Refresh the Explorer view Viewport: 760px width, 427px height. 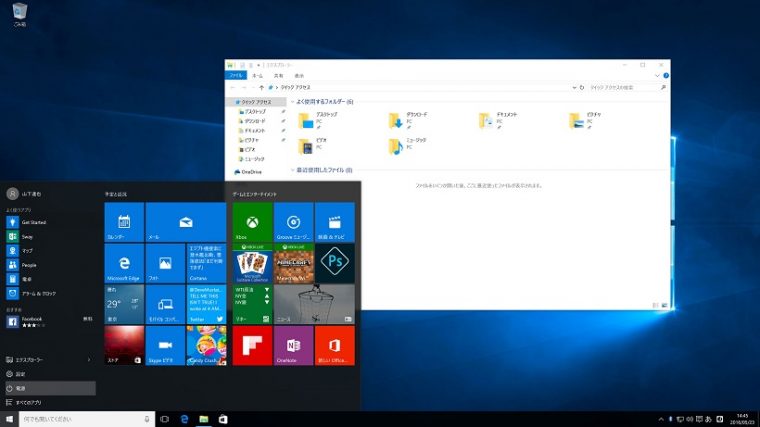pos(582,87)
